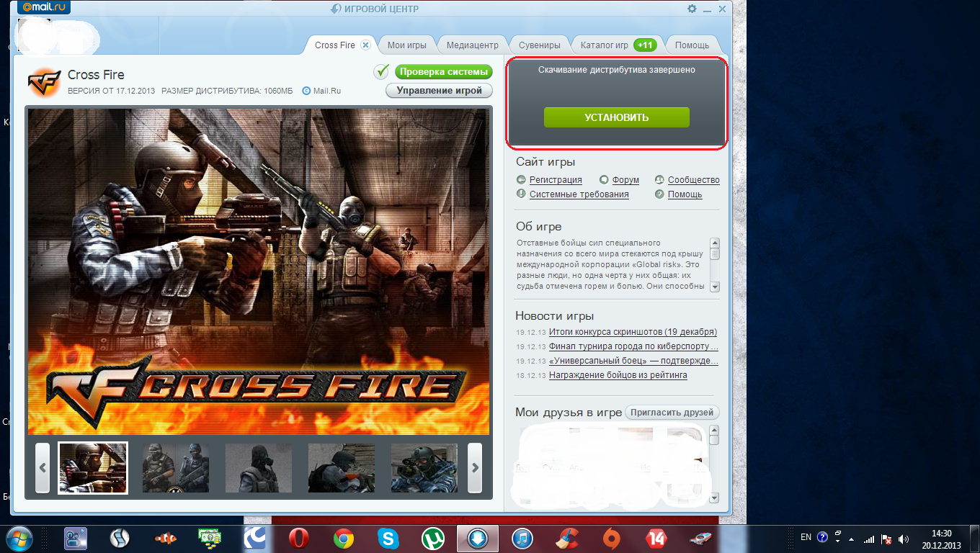Click down arrow in Об игре description
980x553 pixels.
pos(715,287)
